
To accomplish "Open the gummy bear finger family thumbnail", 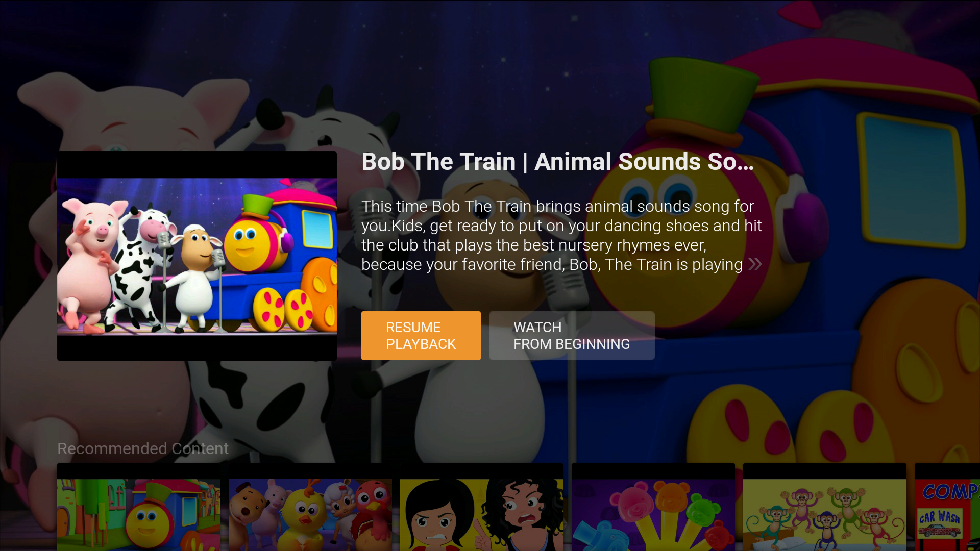I will [x=653, y=507].
